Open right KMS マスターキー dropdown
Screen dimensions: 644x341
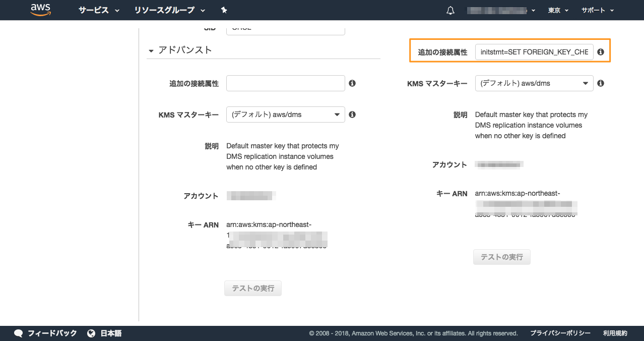(x=534, y=83)
